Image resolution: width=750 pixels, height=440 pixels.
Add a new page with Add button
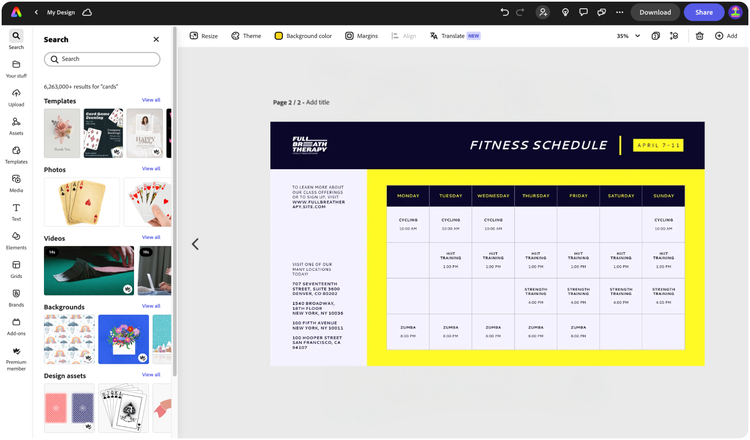(726, 36)
